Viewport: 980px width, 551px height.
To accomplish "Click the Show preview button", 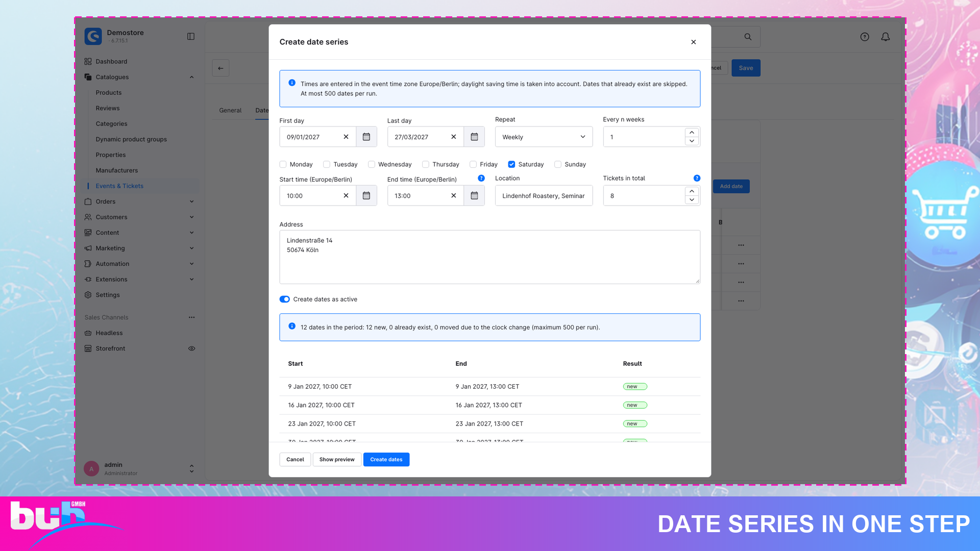I will click(337, 460).
